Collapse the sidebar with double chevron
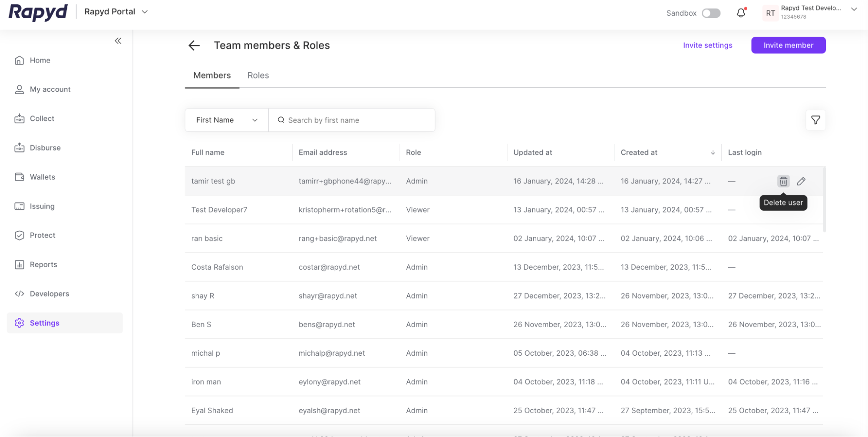Screen dimensions: 868x437 coord(118,41)
